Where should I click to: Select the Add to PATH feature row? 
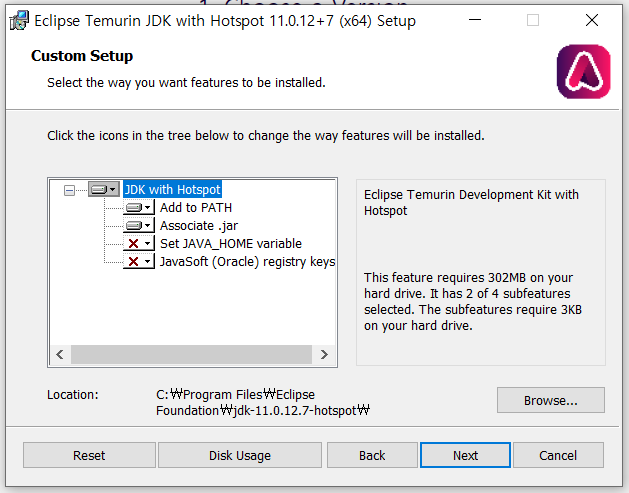tap(196, 207)
